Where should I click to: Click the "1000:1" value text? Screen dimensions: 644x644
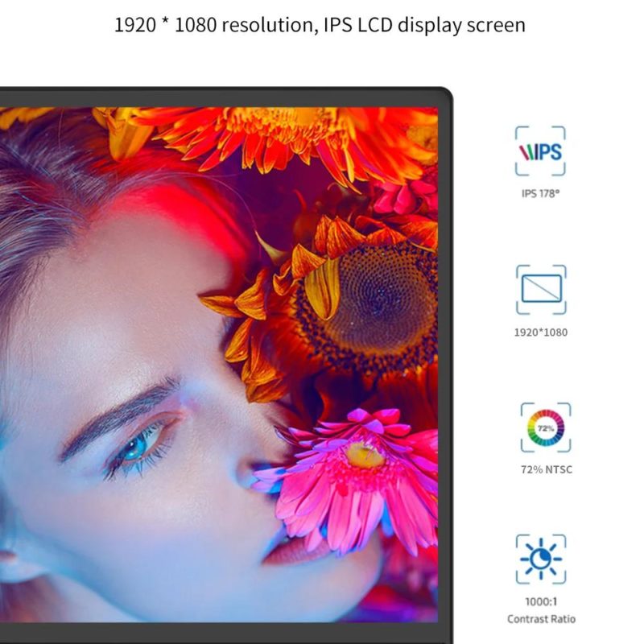[x=540, y=601]
